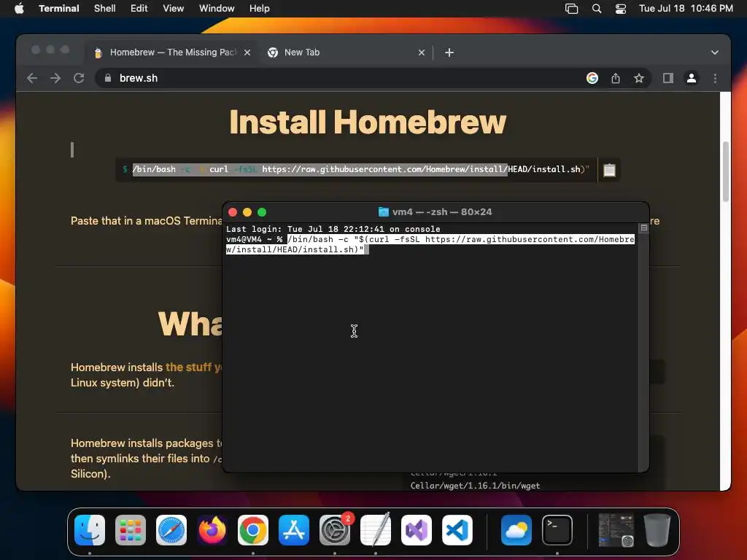Reload the brew.sh page

click(x=79, y=78)
